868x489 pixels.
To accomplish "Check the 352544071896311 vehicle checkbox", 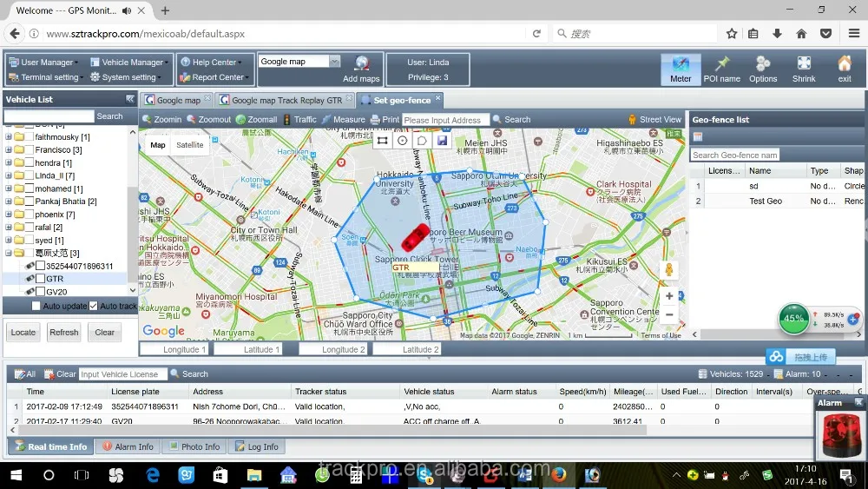I will click(41, 266).
